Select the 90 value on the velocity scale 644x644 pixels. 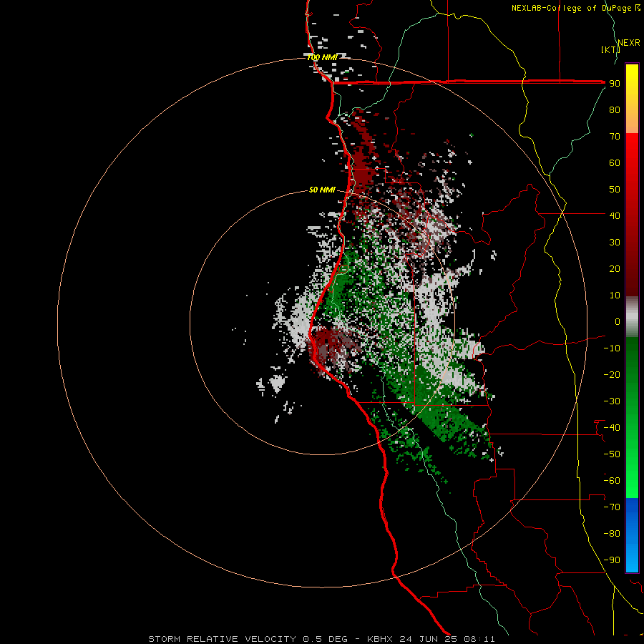[x=615, y=84]
